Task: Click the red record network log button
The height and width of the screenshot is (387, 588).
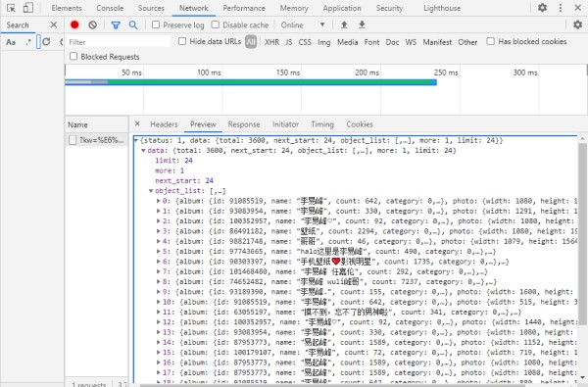Action: click(x=74, y=24)
